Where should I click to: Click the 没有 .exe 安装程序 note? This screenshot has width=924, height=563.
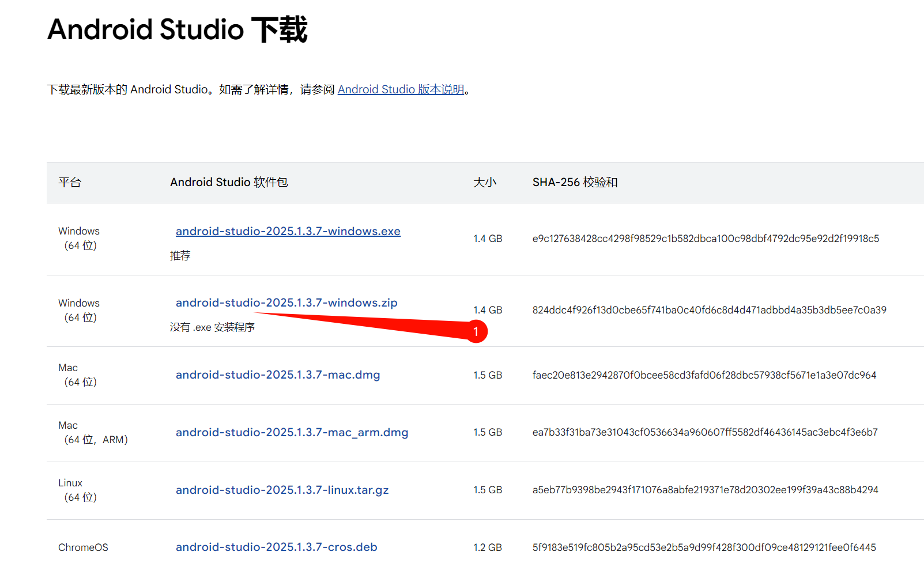pos(212,327)
